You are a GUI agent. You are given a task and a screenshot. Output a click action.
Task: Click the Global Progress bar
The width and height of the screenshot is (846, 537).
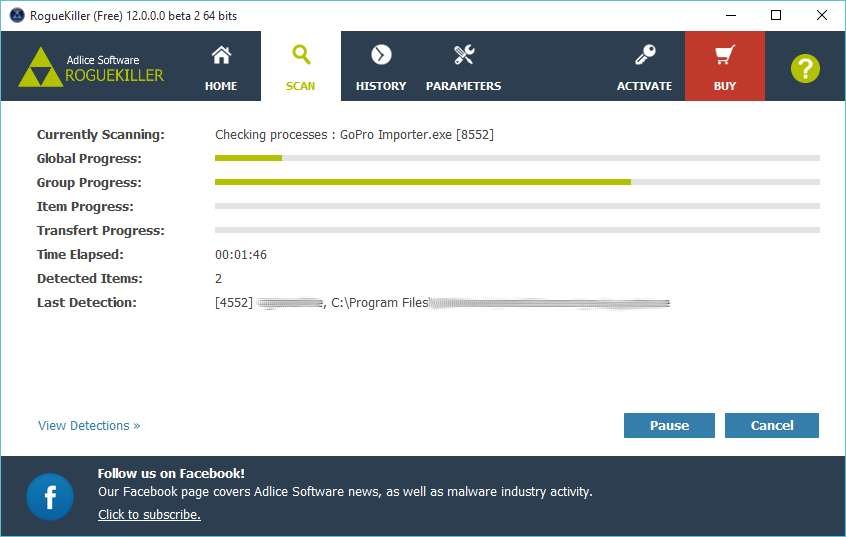517,158
